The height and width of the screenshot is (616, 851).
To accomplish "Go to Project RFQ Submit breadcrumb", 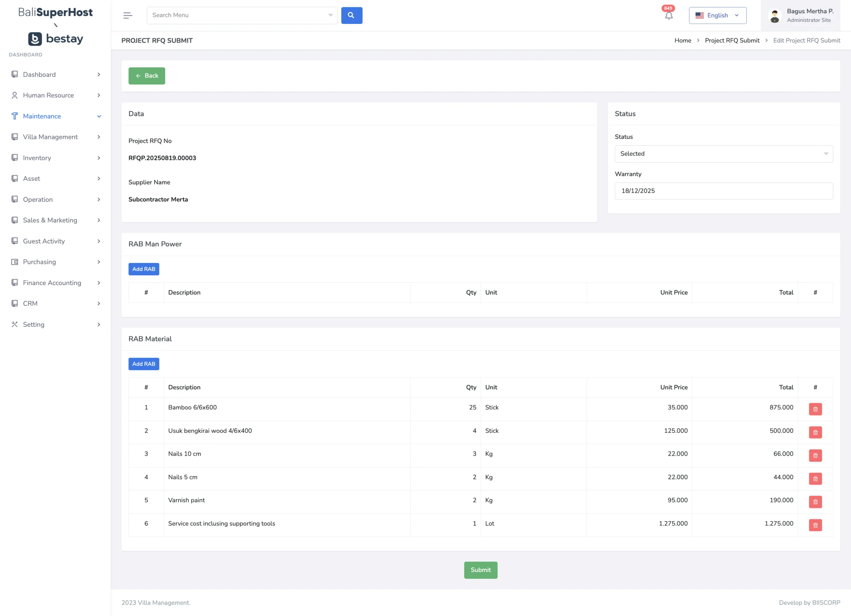I will [732, 41].
